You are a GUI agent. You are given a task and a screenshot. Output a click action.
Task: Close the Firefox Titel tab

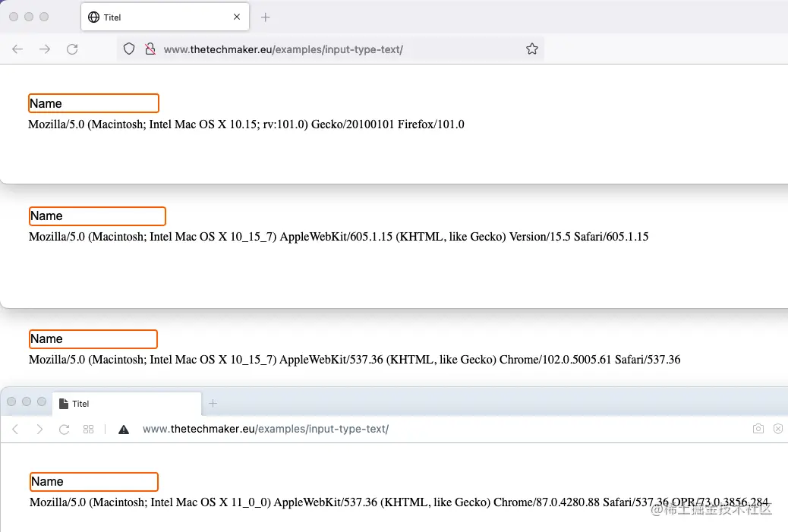click(237, 17)
